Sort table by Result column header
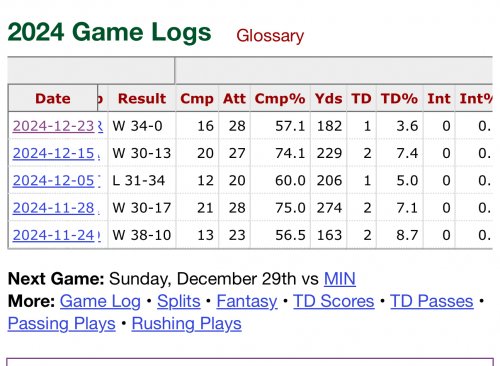500x366 pixels. tap(142, 98)
